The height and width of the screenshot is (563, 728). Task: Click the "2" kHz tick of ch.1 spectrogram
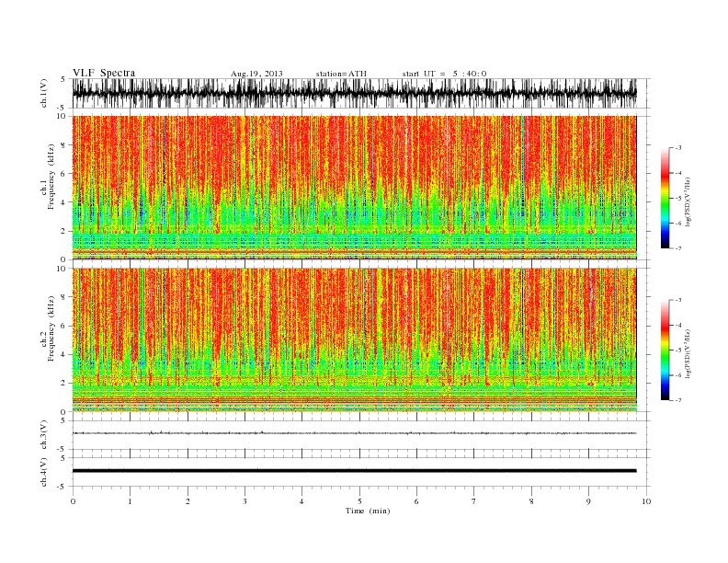coord(63,231)
